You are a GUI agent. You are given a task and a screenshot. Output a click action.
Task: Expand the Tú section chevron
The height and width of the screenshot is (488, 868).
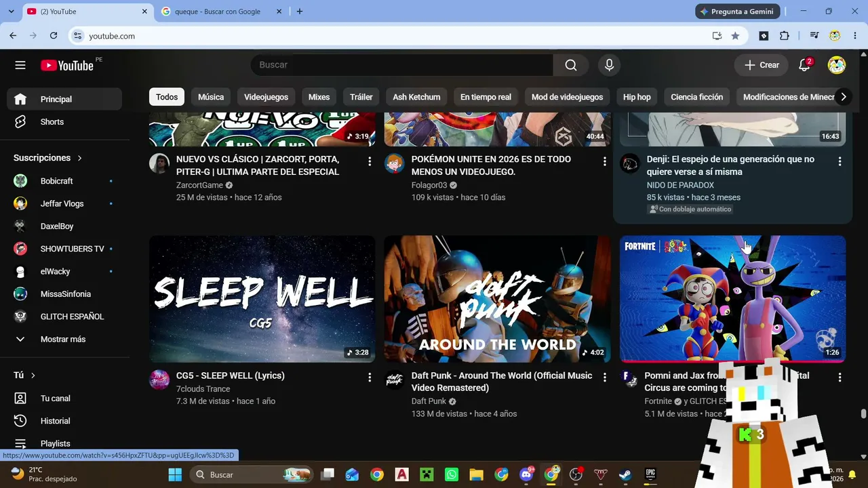[x=33, y=375]
